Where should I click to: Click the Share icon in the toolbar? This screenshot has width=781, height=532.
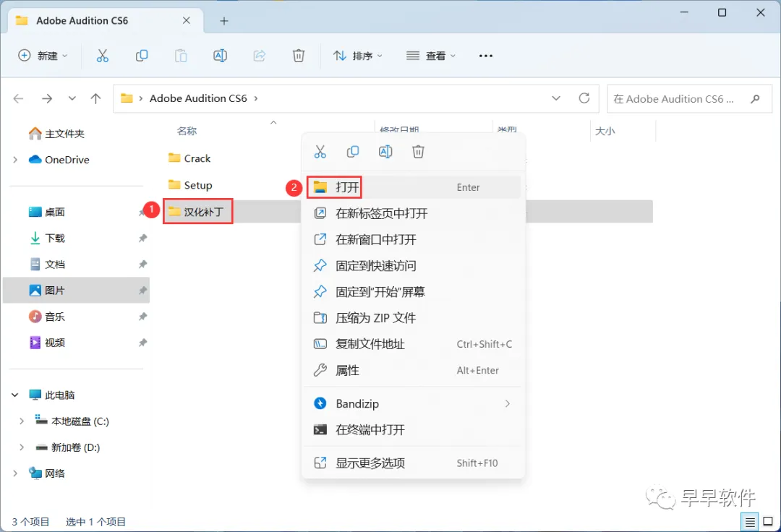pyautogui.click(x=259, y=56)
